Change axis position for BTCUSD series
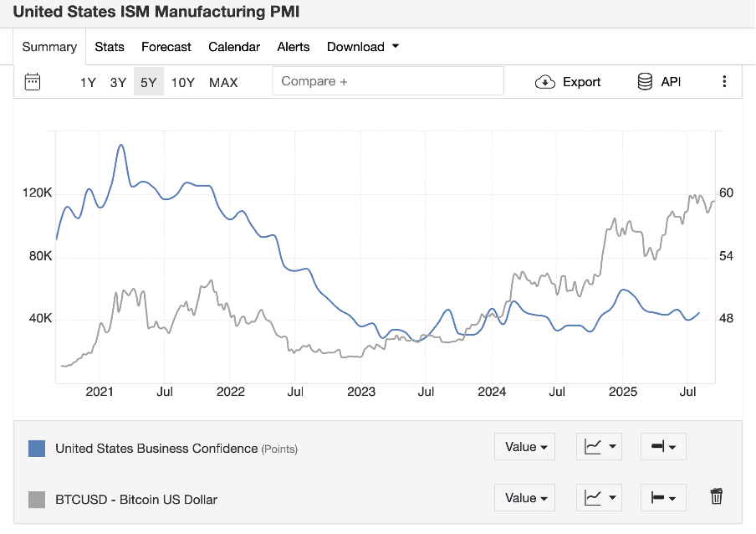The image size is (756, 534). point(662,498)
